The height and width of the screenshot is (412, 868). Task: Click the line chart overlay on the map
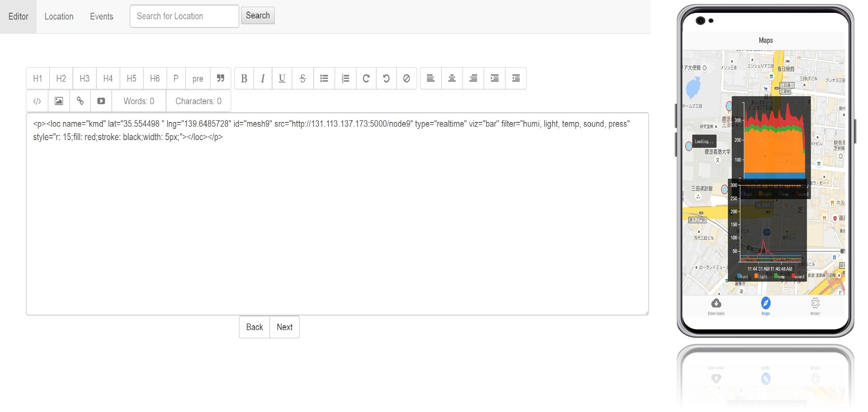[x=767, y=230]
